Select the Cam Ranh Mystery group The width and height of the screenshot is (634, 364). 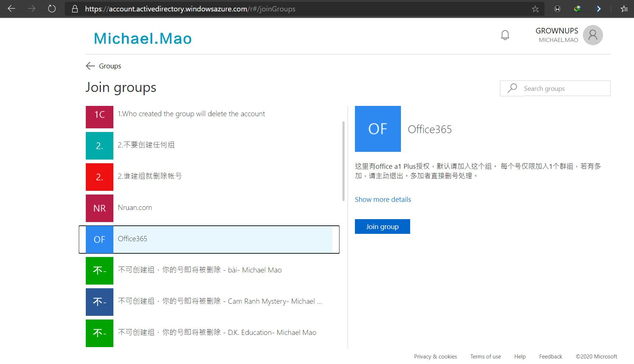219,301
